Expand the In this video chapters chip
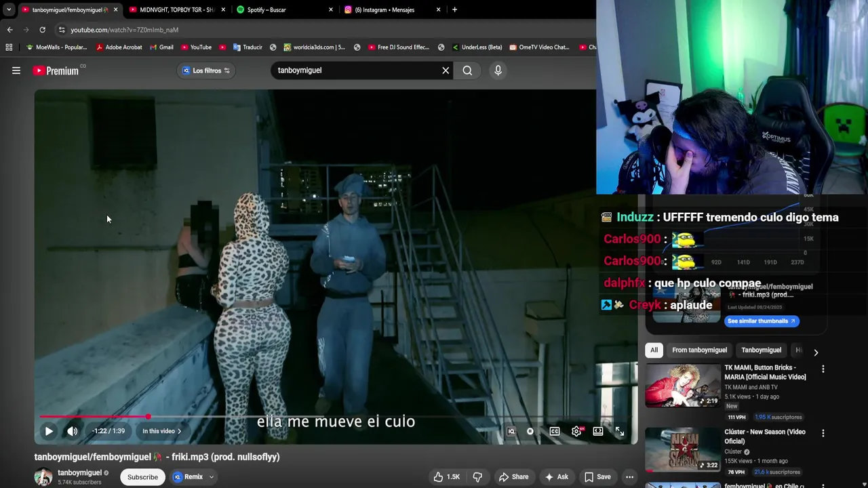868x488 pixels. pos(161,431)
